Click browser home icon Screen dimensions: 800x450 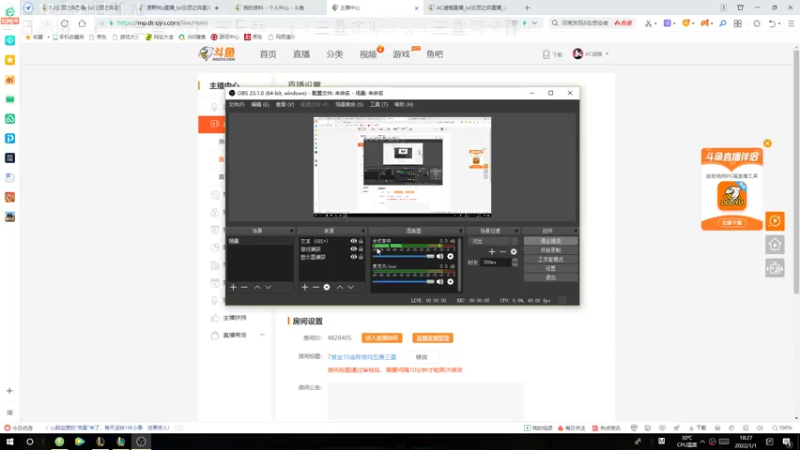coord(82,23)
